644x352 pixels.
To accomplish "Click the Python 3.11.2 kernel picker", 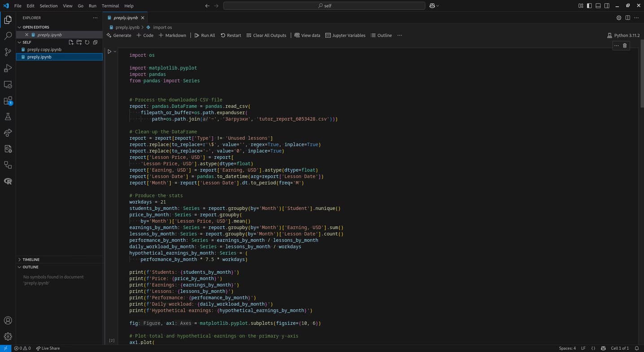I will pos(623,35).
